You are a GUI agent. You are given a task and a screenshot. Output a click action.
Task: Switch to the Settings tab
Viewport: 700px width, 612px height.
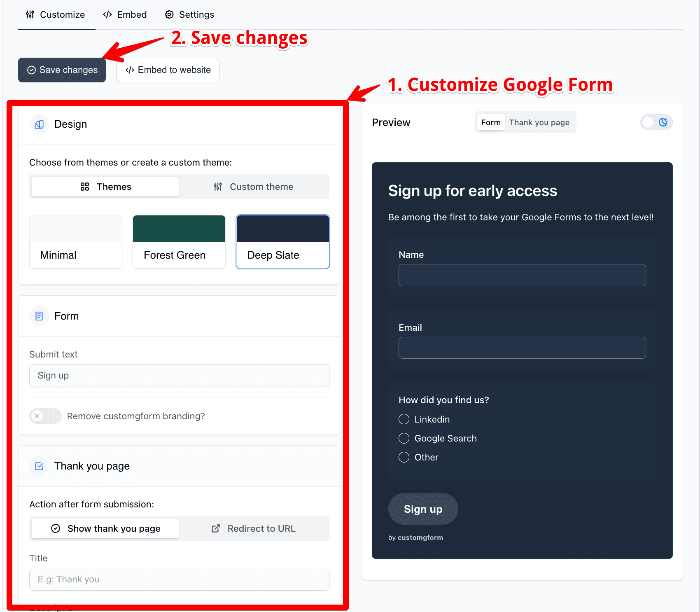coord(189,15)
